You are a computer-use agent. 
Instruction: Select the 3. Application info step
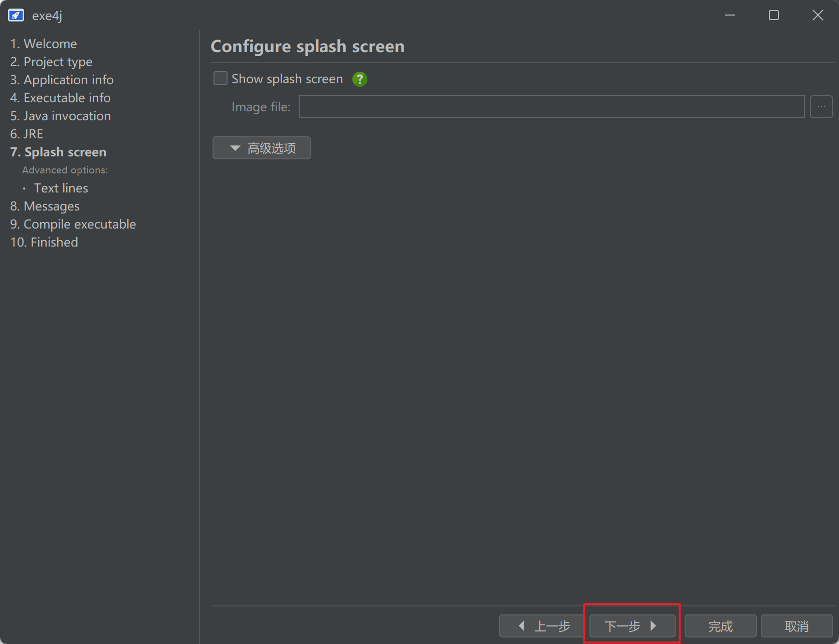[62, 80]
